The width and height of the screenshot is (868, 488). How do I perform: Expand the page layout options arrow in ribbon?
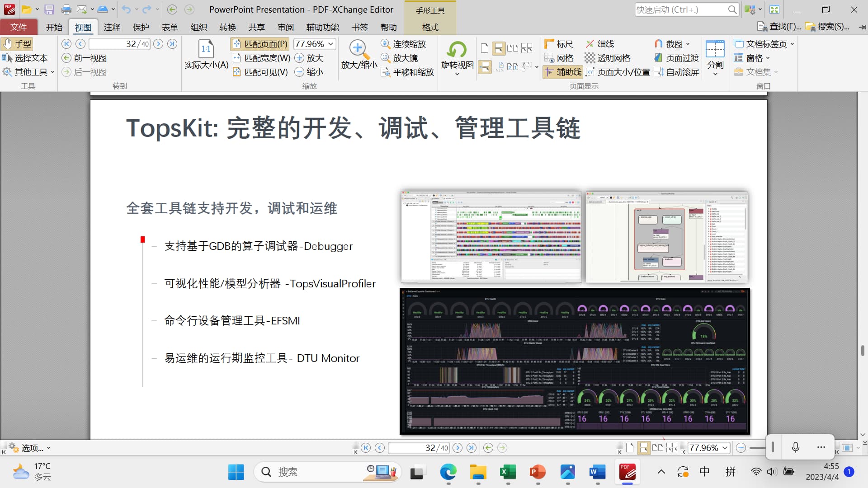tap(537, 67)
